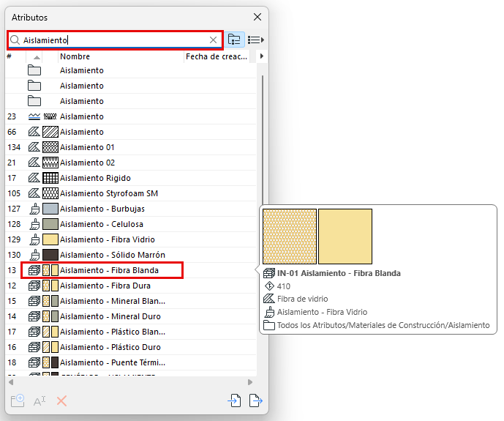Click building material icon of Plástico Blan...
Viewport: 504px width, 421px height.
pyautogui.click(x=34, y=332)
